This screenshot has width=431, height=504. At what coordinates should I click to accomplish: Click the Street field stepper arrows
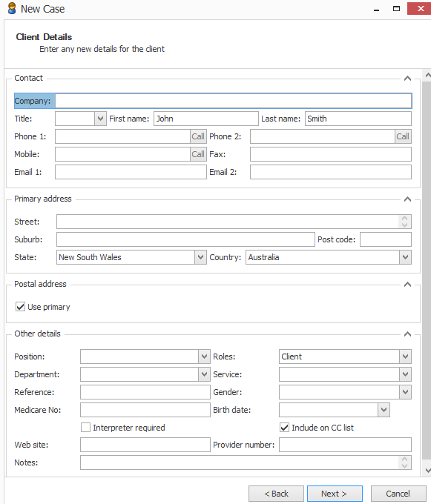[404, 222]
